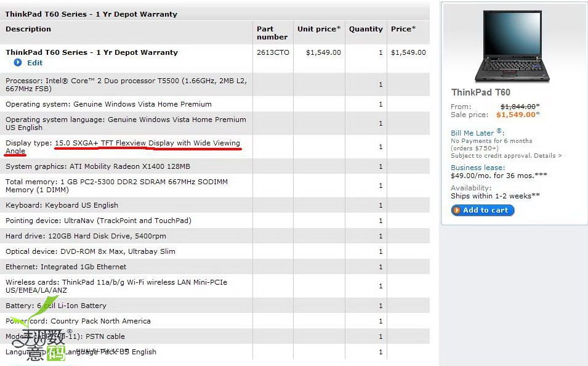Open Details link for credit approval
The width and height of the screenshot is (588, 366).
pos(548,156)
